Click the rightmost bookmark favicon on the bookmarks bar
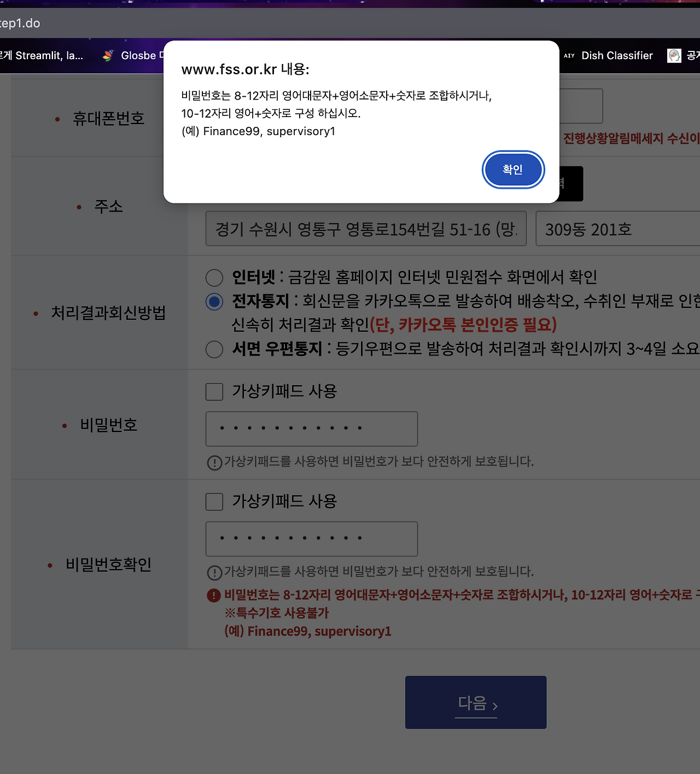The height and width of the screenshot is (774, 700). (674, 55)
